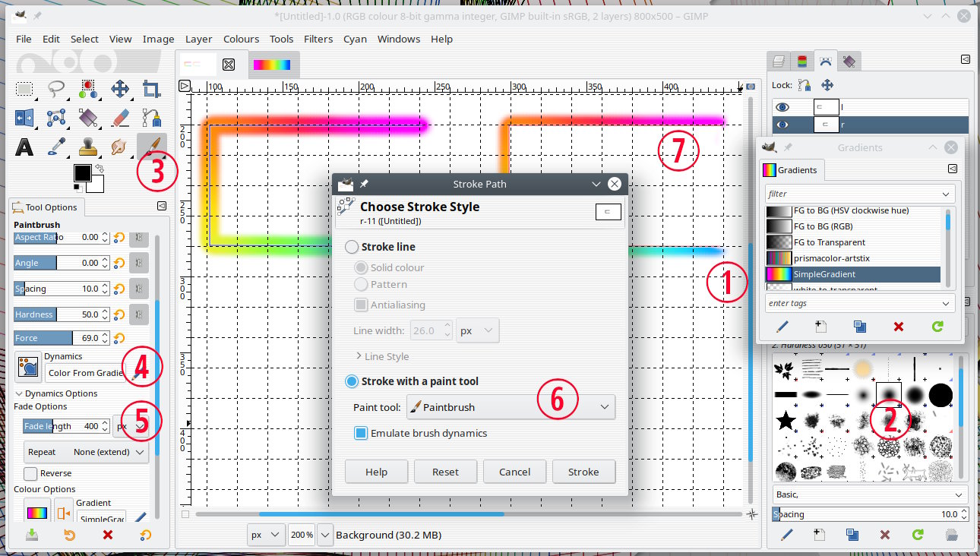Duplicate the gradient in Gradients dialog
The width and height of the screenshot is (980, 556).
coord(859,327)
